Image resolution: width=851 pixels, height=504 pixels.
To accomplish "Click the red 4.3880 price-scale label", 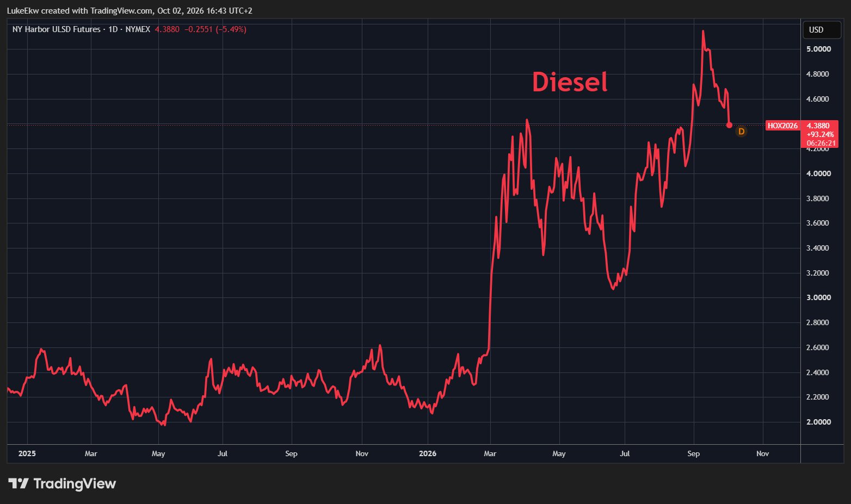I will coord(818,126).
